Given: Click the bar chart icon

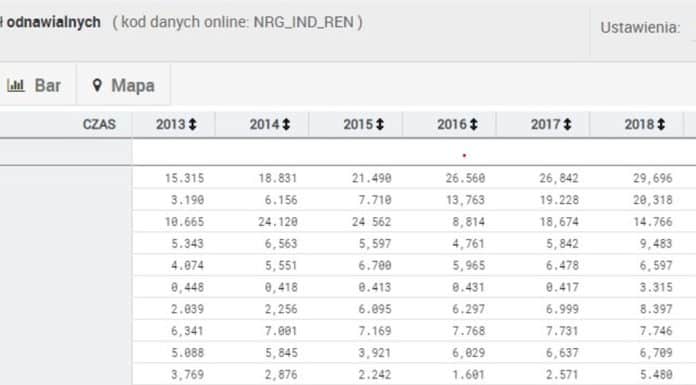Looking at the screenshot, I should (16, 85).
